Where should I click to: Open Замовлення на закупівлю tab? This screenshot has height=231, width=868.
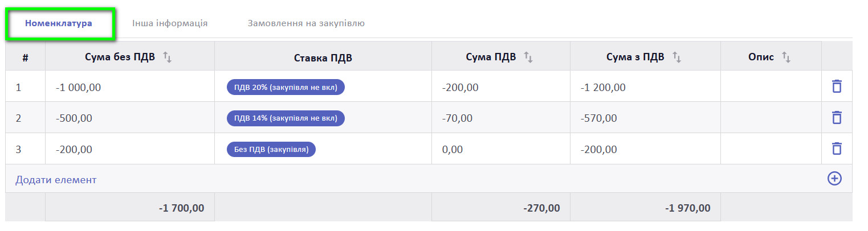coord(305,23)
